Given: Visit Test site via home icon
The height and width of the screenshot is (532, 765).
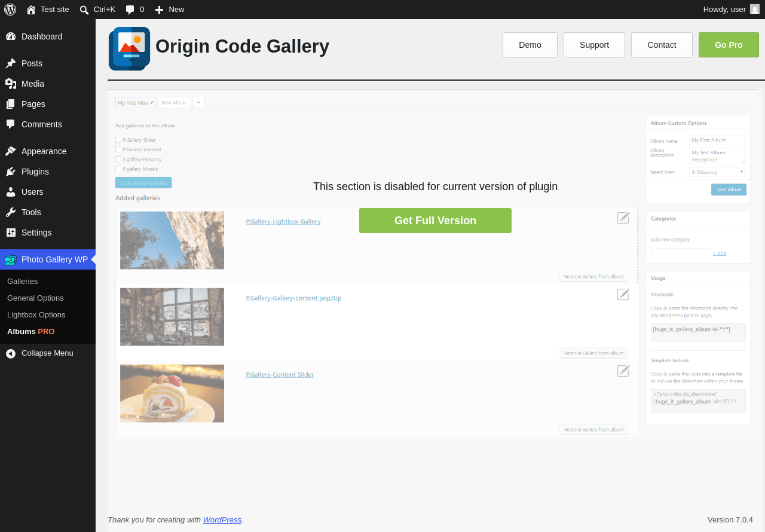Looking at the screenshot, I should [x=31, y=10].
